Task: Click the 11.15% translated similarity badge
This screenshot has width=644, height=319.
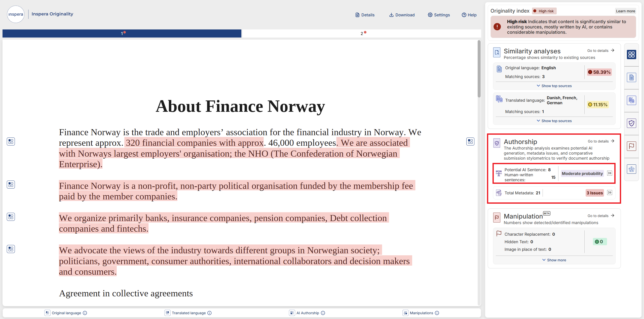Action: click(598, 105)
